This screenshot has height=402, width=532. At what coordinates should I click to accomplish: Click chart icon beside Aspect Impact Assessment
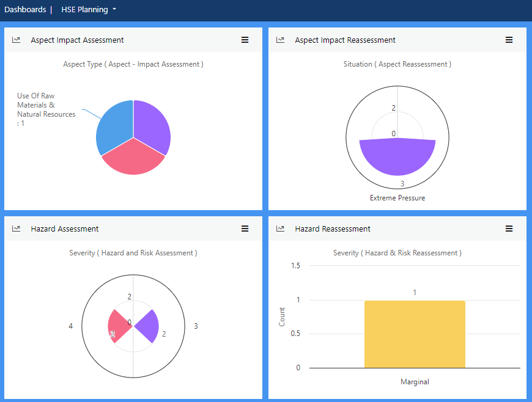tap(17, 40)
